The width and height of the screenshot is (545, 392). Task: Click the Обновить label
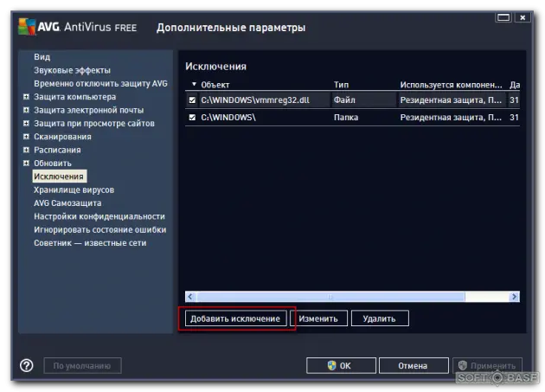coord(53,164)
